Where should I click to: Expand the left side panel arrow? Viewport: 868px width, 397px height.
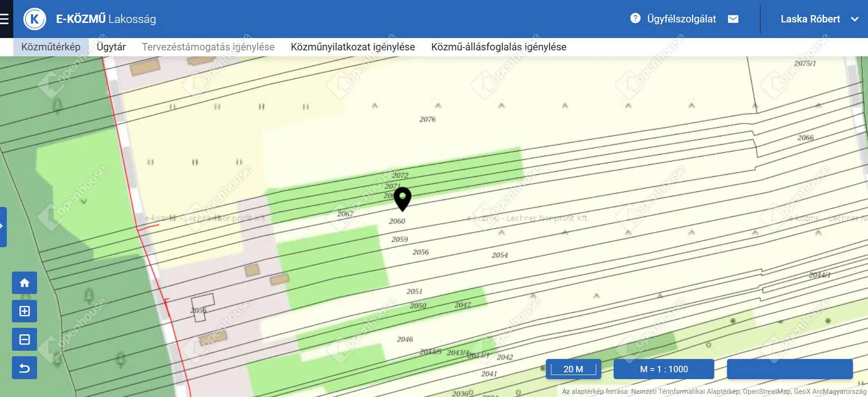coord(3,227)
